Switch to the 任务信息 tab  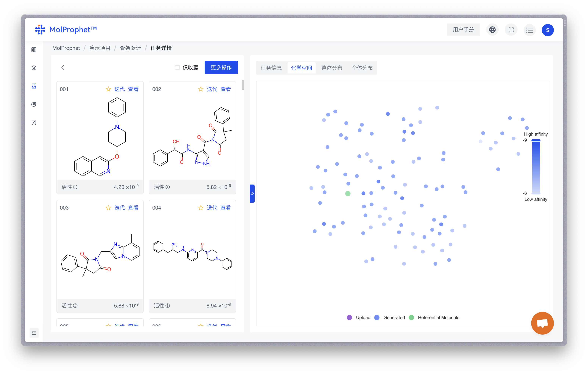click(x=271, y=68)
